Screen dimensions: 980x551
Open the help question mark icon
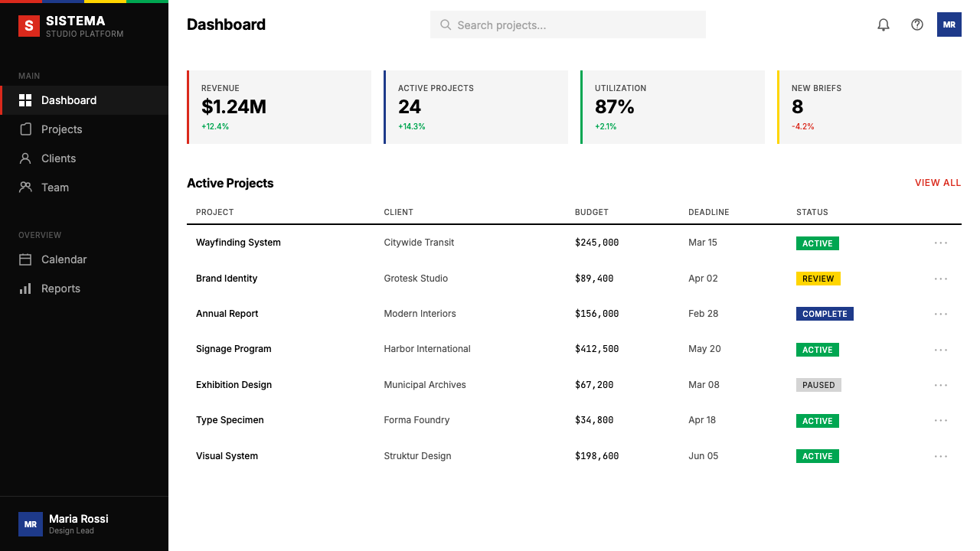point(917,24)
